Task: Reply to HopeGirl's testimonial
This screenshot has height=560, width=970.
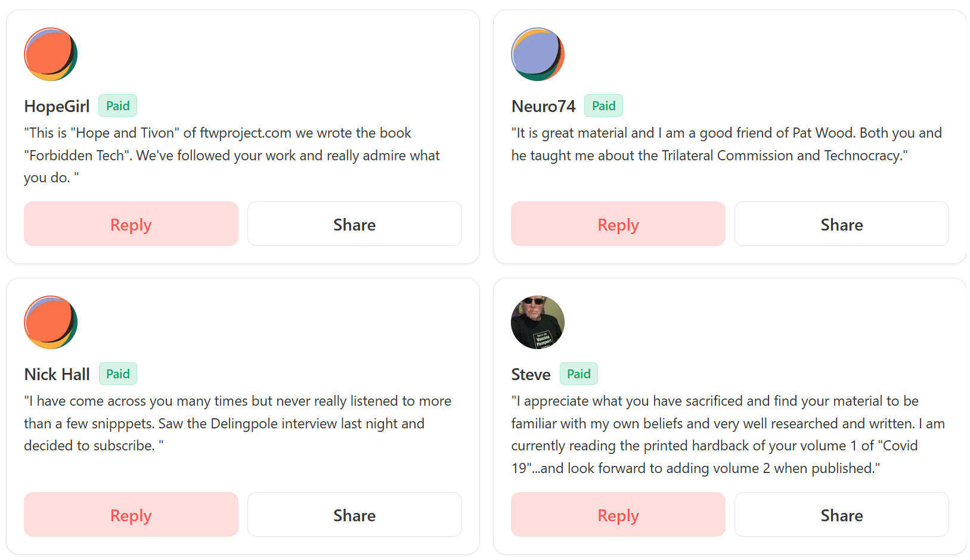Action: [131, 224]
